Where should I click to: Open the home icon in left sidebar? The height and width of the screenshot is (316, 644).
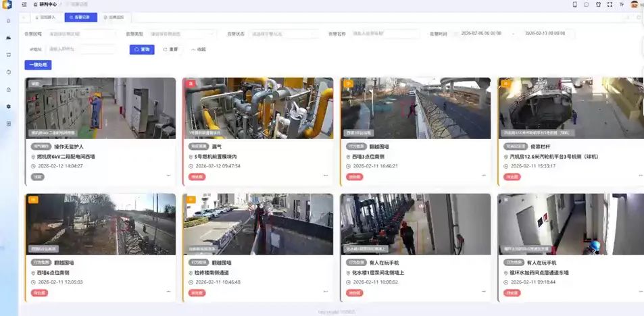click(x=9, y=21)
